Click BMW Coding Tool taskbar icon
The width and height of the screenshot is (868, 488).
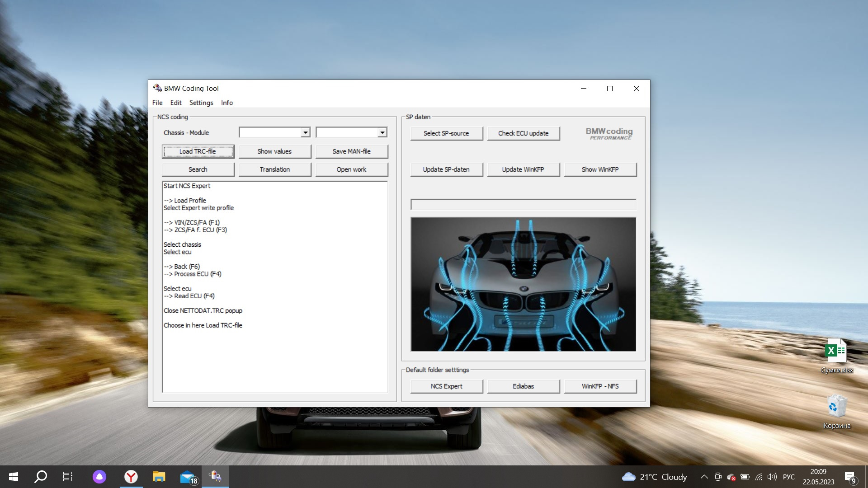215,477
